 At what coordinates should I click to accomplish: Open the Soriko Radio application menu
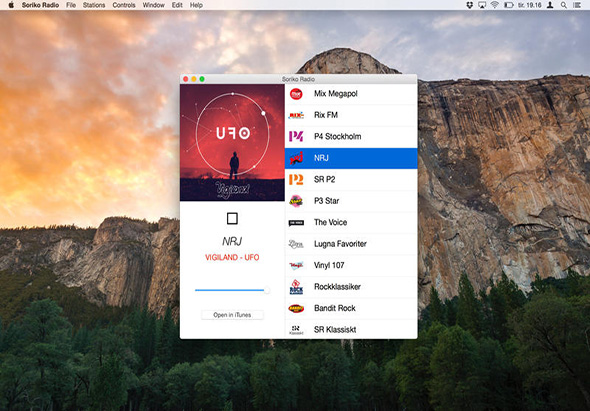click(x=40, y=5)
